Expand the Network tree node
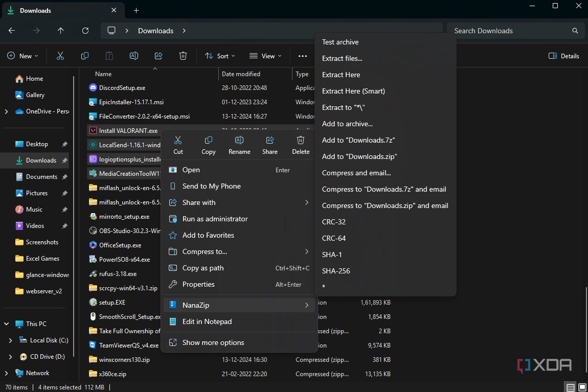 click(x=6, y=373)
